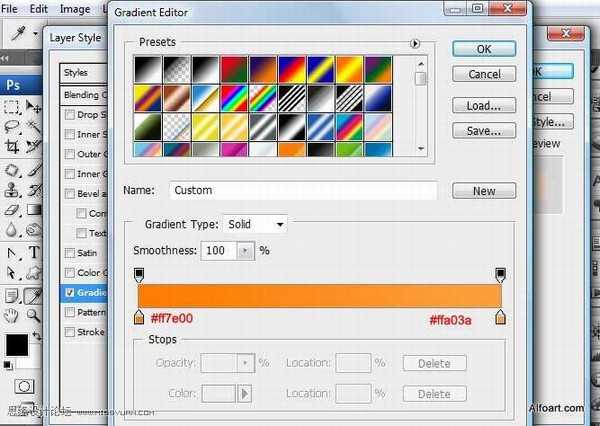Select the Eraser tool
This screenshot has width=600, height=426.
click(x=11, y=210)
